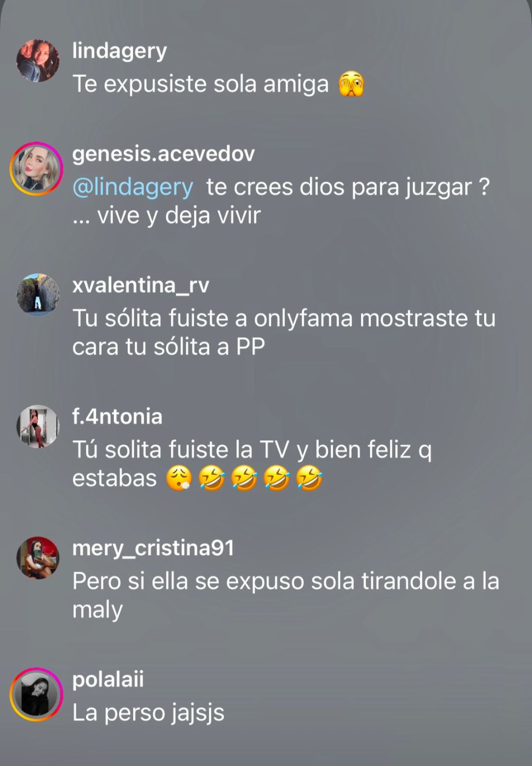Open mery_cristina91's avatar
This screenshot has height=766, width=532.
coord(38,557)
